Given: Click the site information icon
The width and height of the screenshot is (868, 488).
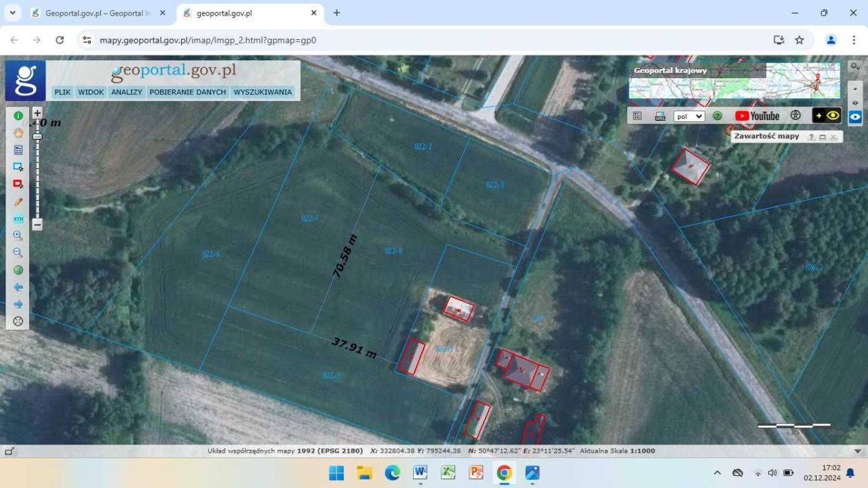Looking at the screenshot, I should [x=87, y=40].
